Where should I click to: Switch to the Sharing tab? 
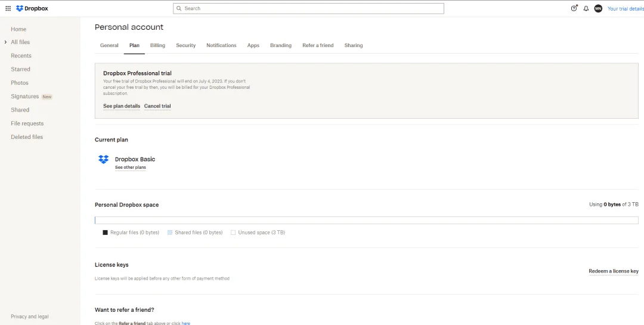pos(354,45)
